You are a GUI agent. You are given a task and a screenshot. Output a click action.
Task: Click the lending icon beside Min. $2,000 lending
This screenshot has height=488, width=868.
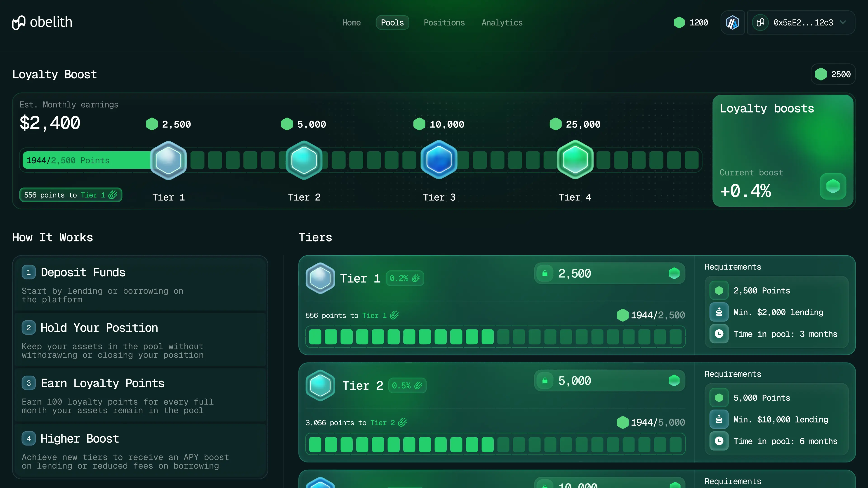coord(719,312)
